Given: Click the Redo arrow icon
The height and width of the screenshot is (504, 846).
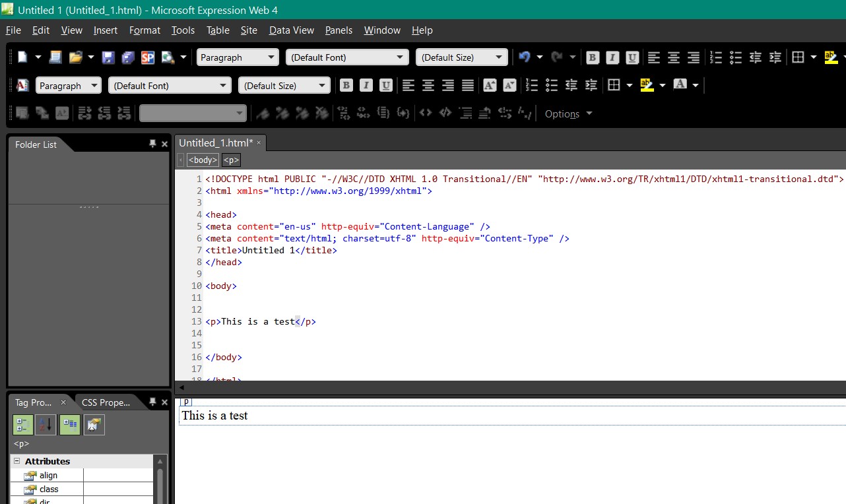Looking at the screenshot, I should point(557,57).
